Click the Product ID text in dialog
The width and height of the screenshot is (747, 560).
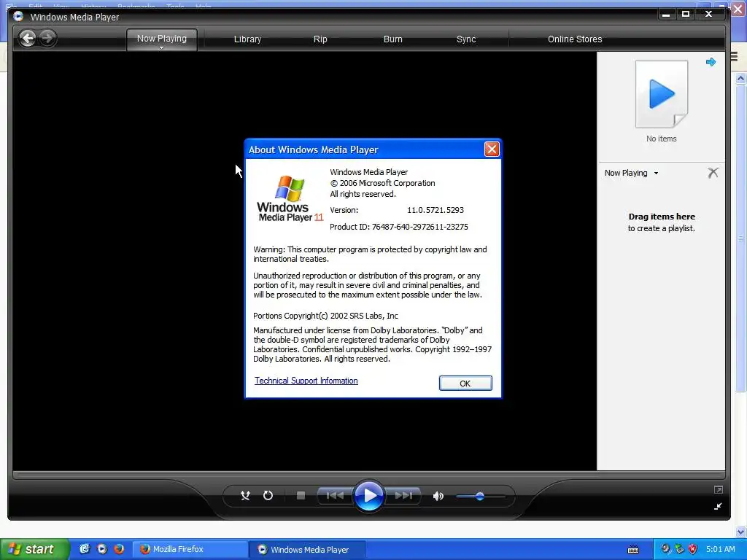coord(399,227)
